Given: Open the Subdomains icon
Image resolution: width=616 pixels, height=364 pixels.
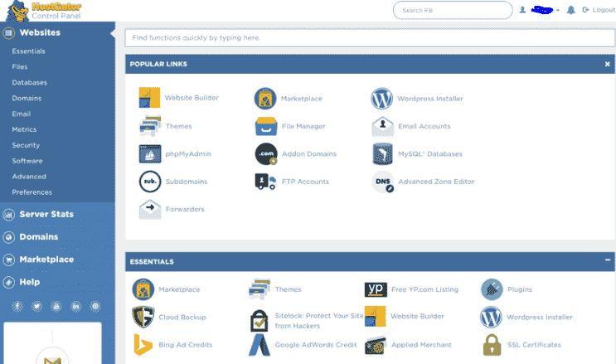Looking at the screenshot, I should click(x=150, y=182).
